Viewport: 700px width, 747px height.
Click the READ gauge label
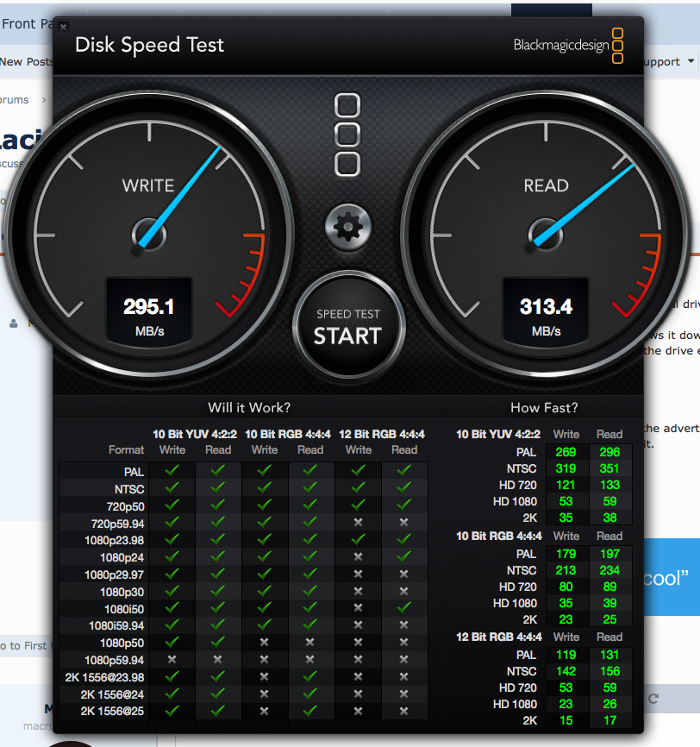[546, 185]
